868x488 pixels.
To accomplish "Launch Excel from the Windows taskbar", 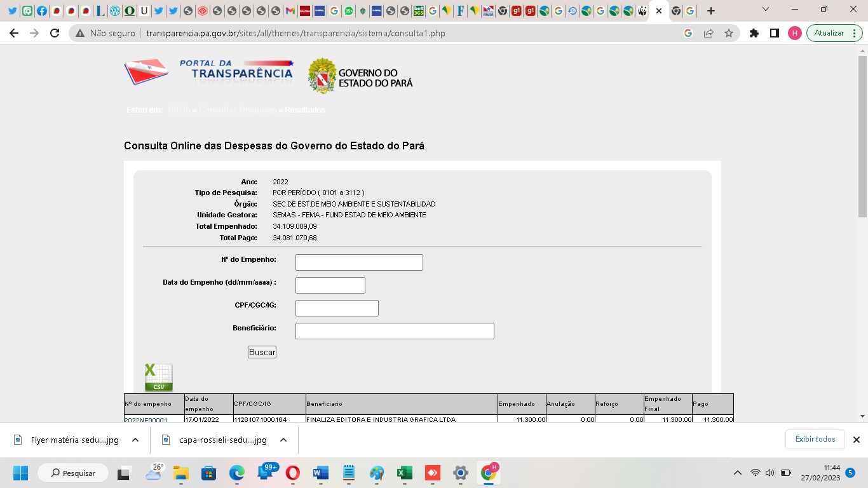I will pos(404,473).
